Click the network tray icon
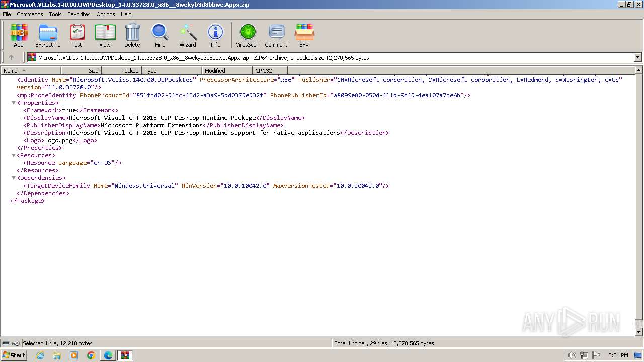Image resolution: width=644 pixels, height=362 pixels. click(x=584, y=355)
